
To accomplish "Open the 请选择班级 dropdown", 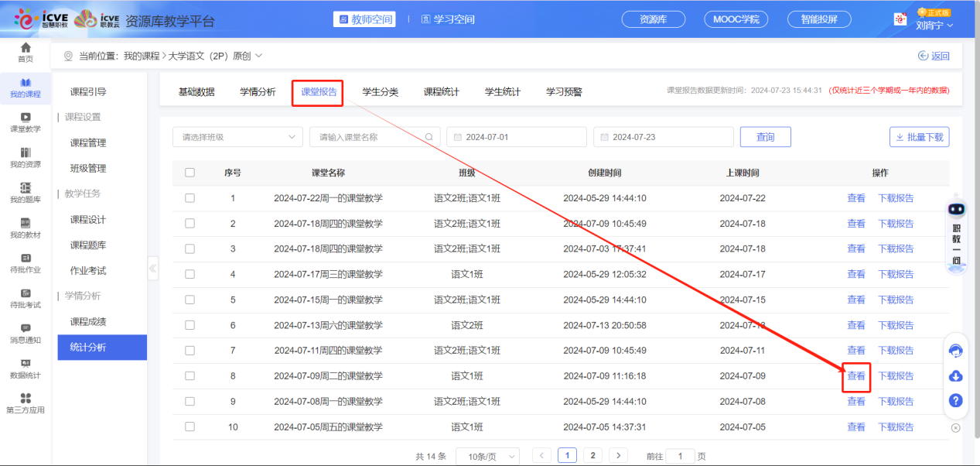I will coord(237,136).
